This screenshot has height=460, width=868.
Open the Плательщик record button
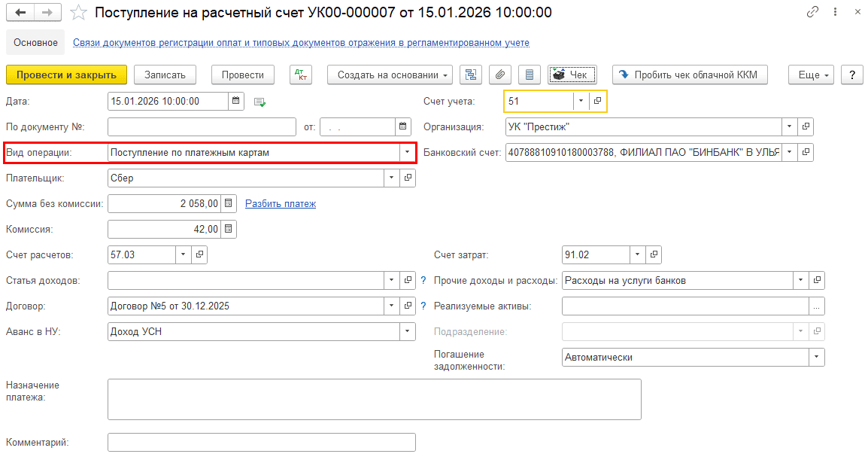(x=408, y=178)
